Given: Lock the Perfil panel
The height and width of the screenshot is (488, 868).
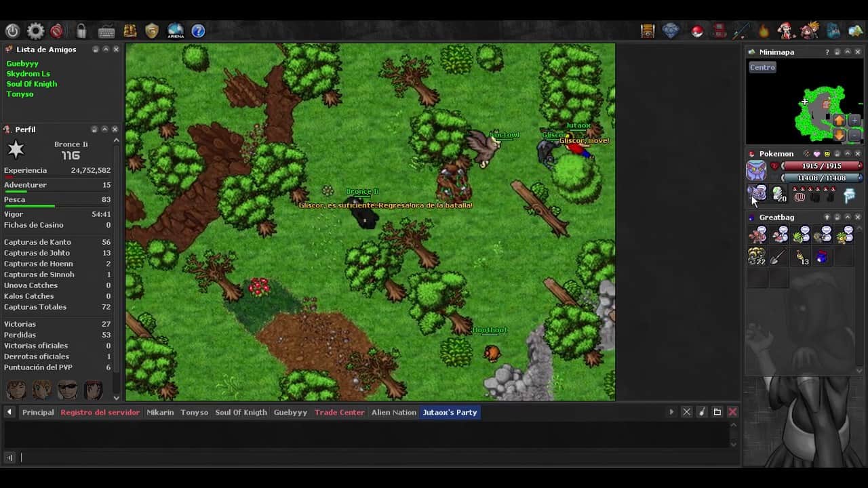Looking at the screenshot, I should click(x=94, y=129).
